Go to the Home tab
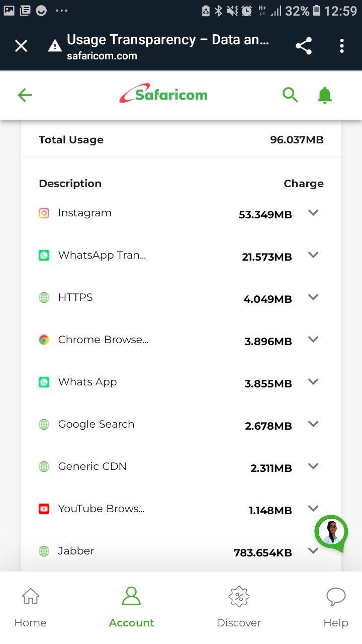 click(31, 607)
